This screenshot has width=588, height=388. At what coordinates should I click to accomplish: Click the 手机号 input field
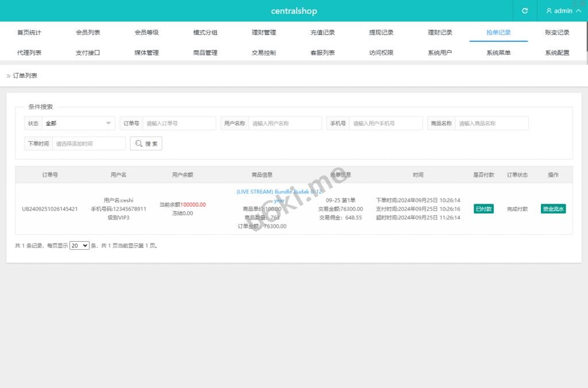click(386, 123)
